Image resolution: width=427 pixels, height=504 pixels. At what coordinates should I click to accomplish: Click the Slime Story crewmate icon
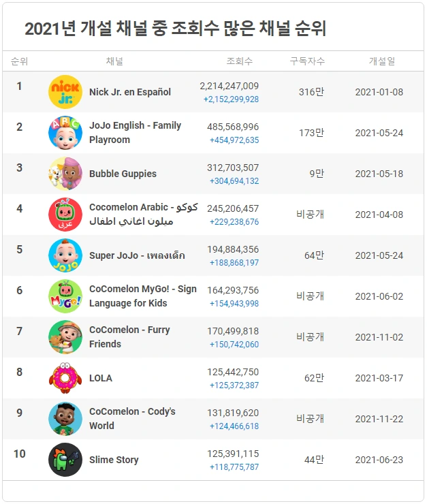(65, 459)
